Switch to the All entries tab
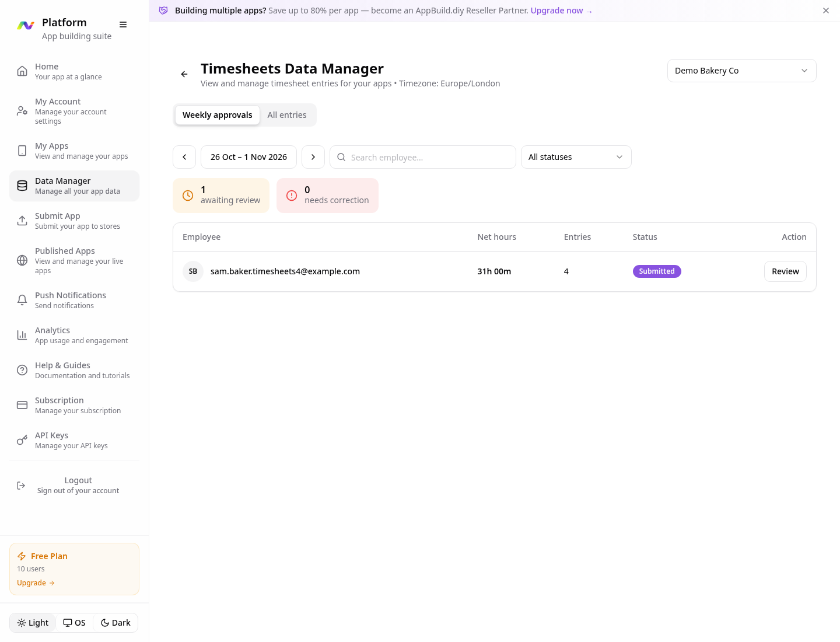Viewport: 840px width, 642px height. [x=287, y=115]
